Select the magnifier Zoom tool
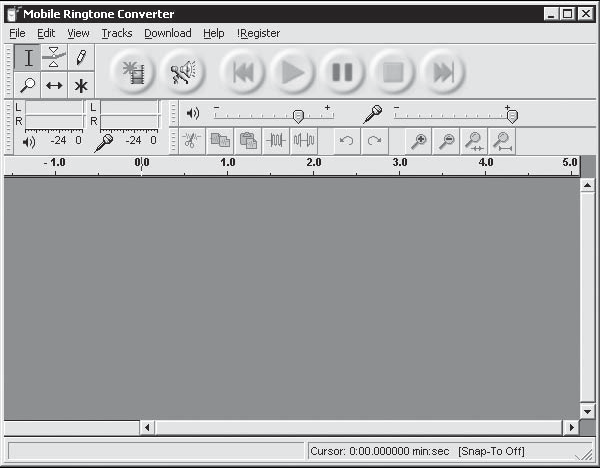 pyautogui.click(x=27, y=85)
